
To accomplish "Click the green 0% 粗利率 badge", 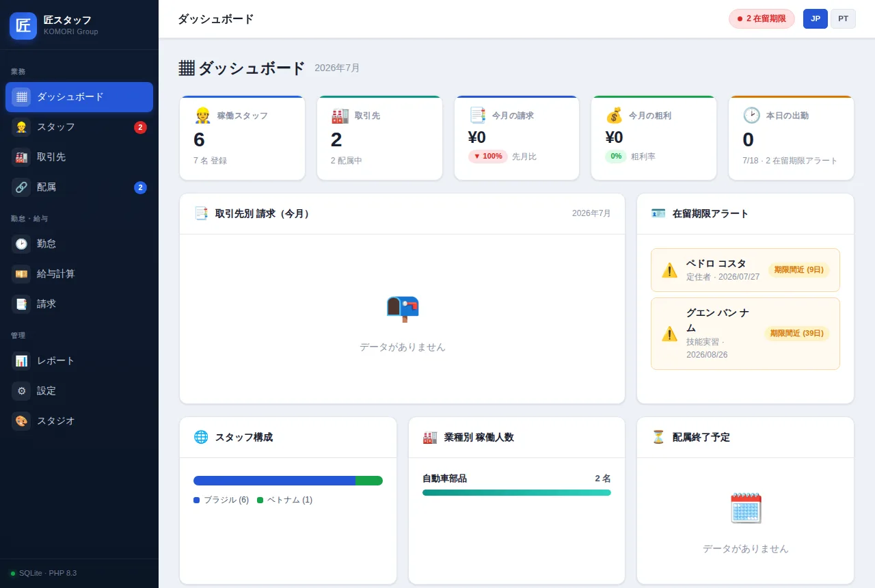I will pos(616,157).
